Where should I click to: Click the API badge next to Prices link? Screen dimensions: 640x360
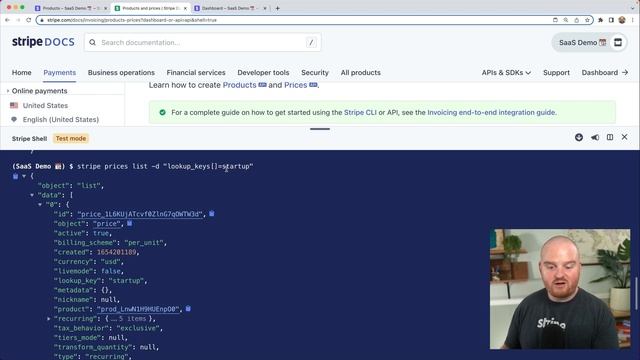pyautogui.click(x=313, y=85)
